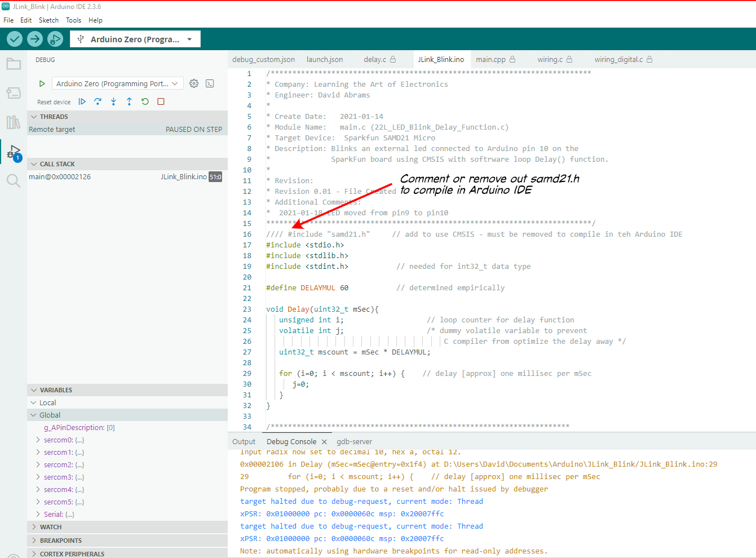
Task: Open the Boards Manager from the sidebar
Action: [x=14, y=93]
